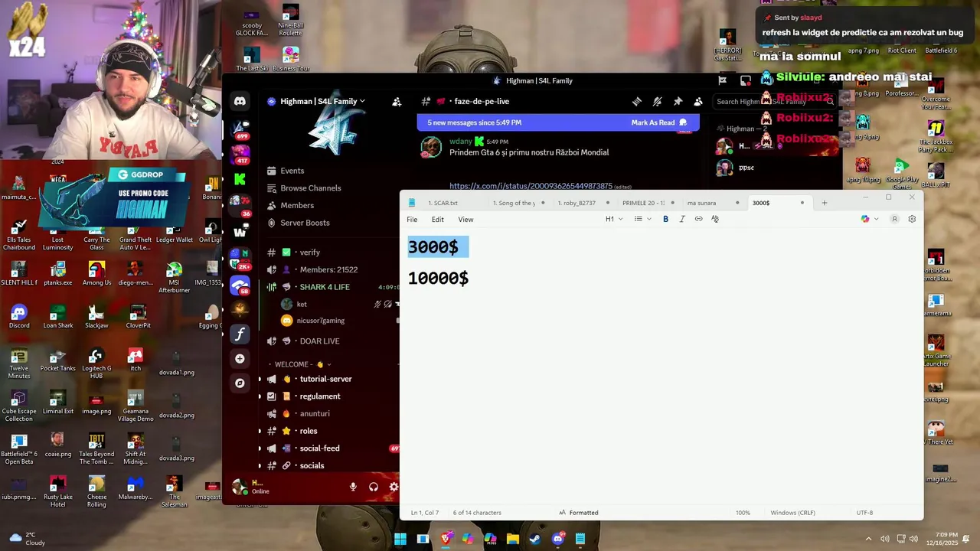Image resolution: width=980 pixels, height=551 pixels.
Task: Mute the Discord microphone
Action: 353,487
